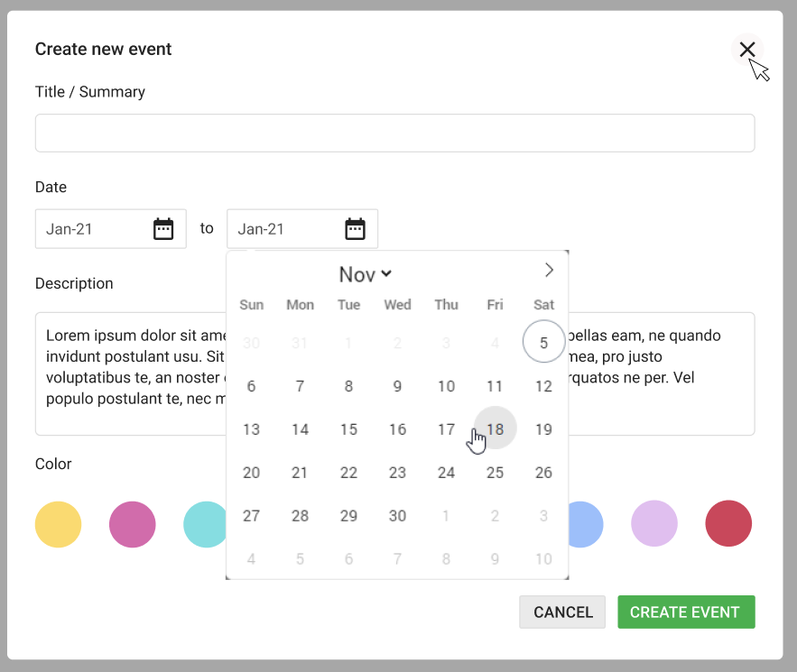The width and height of the screenshot is (797, 672).
Task: Choose the yellow color swatch
Action: tap(59, 524)
